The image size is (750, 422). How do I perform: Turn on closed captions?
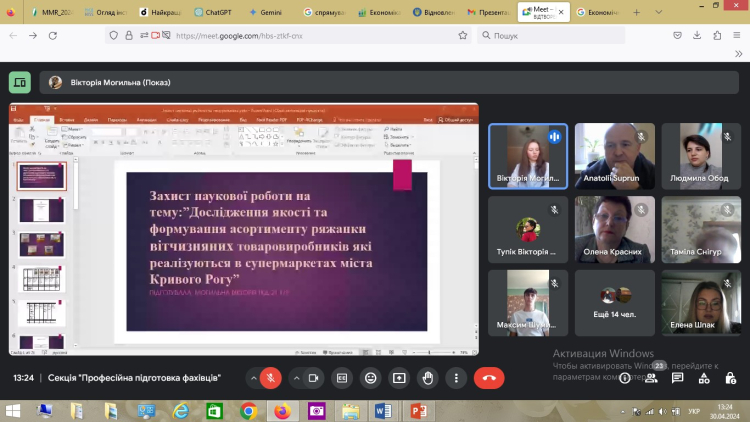(x=342, y=378)
